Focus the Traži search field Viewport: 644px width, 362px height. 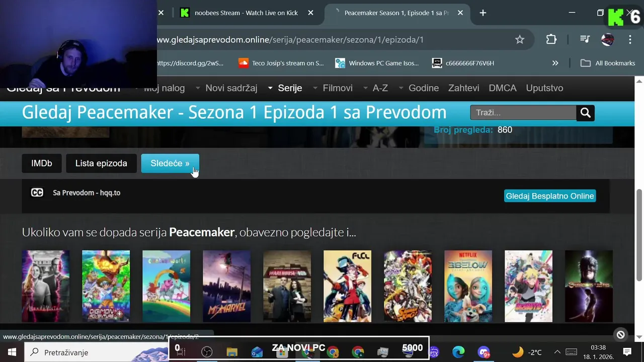pos(523,113)
